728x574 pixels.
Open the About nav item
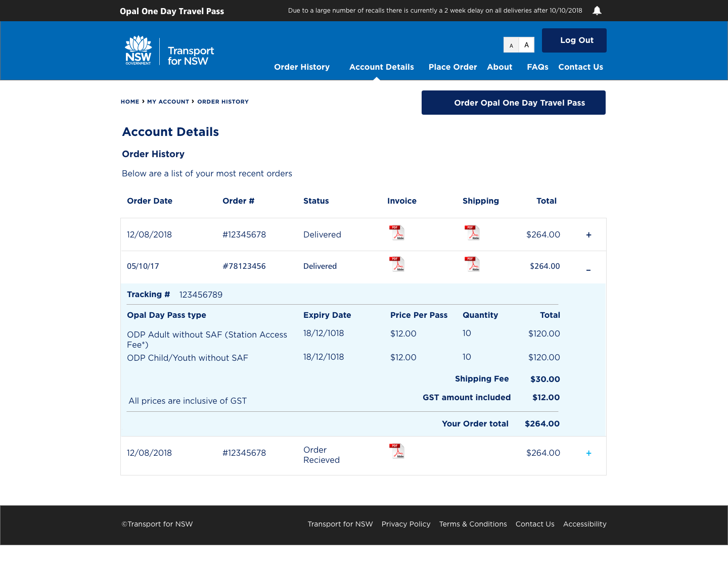pos(499,67)
